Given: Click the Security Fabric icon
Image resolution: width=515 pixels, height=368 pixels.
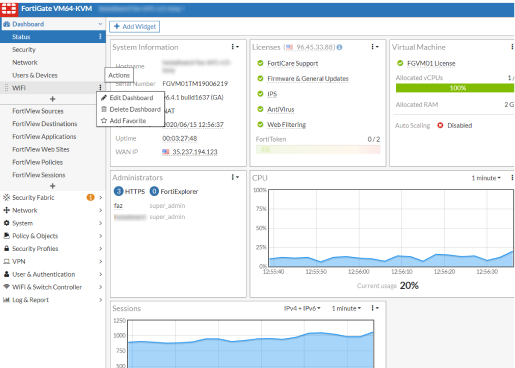Looking at the screenshot, I should 6,197.
